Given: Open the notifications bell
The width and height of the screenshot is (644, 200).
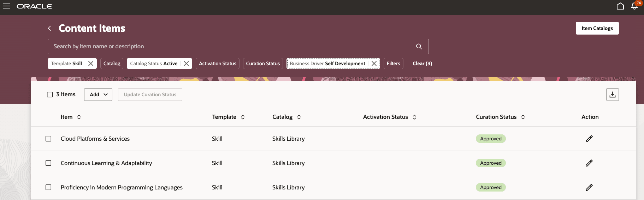Looking at the screenshot, I should pos(634,6).
